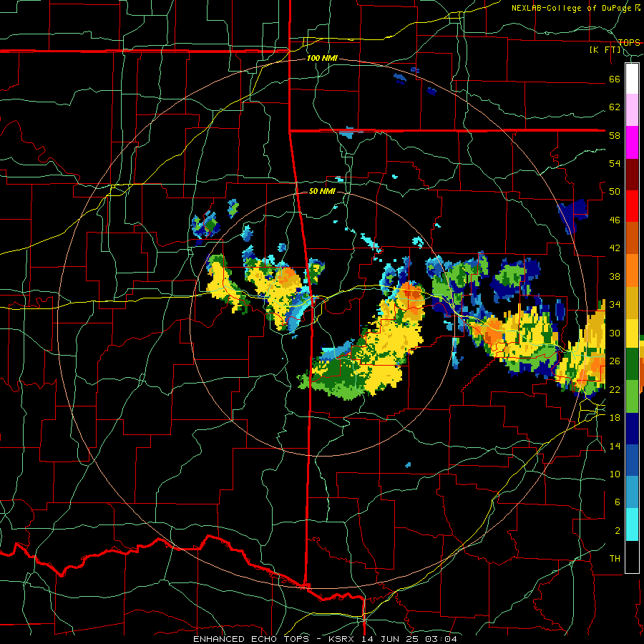
Task: Click the '46' legend value
Action: tap(615, 220)
